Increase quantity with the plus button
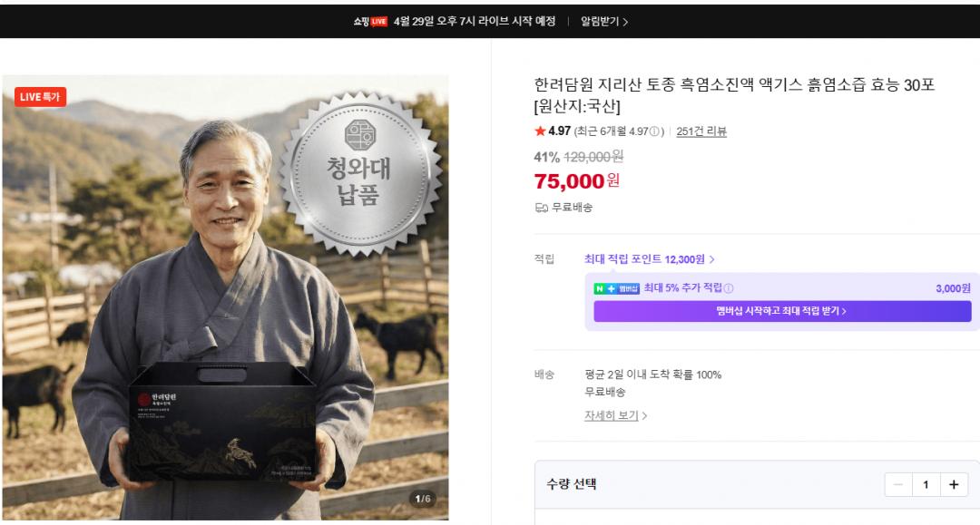The height and width of the screenshot is (525, 980). (953, 485)
